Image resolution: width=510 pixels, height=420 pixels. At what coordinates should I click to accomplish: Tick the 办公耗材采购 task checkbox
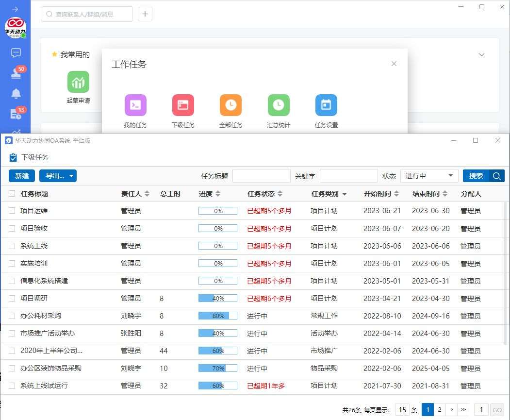coord(12,316)
